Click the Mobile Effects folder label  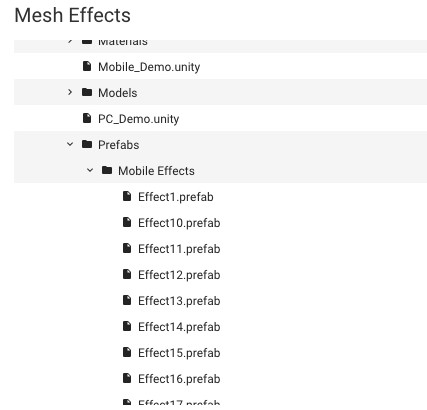(156, 171)
